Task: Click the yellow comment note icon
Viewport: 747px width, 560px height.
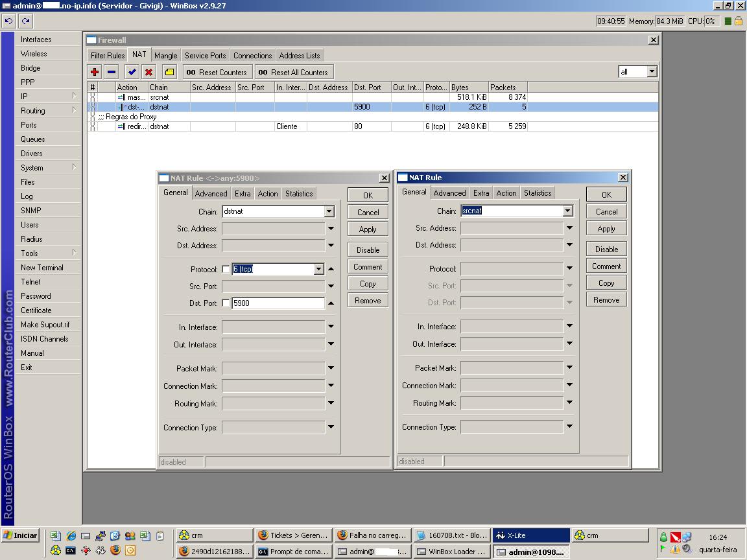Action: click(x=169, y=72)
